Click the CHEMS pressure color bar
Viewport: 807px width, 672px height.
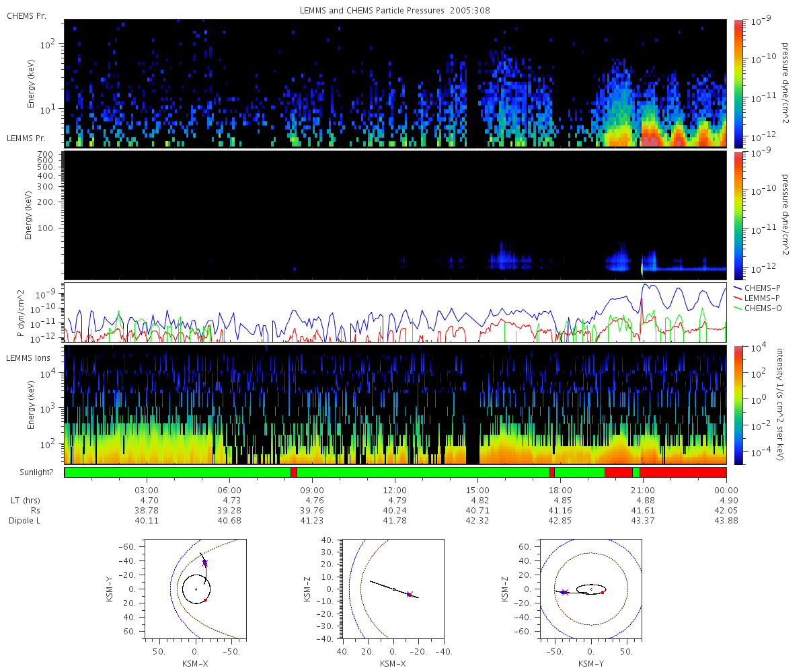coord(738,83)
